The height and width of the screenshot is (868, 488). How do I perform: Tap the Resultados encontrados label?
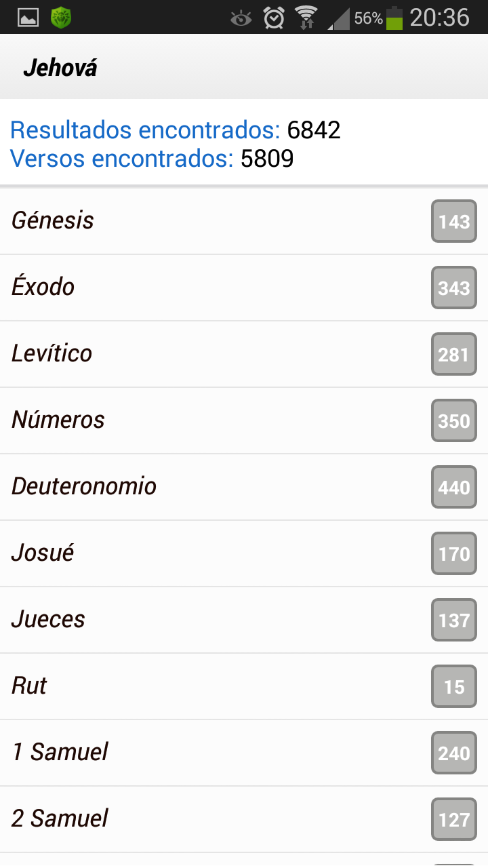tap(145, 130)
